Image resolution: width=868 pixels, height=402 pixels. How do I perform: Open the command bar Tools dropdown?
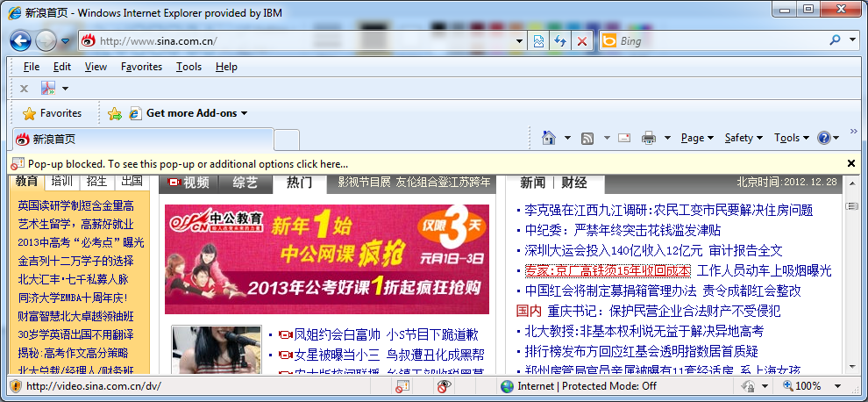point(791,138)
